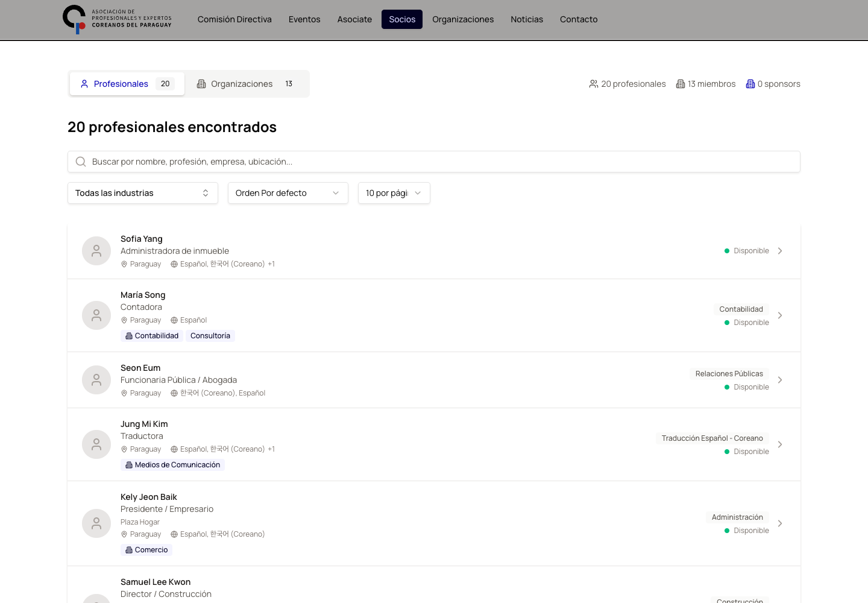Open the Asociate link

354,19
